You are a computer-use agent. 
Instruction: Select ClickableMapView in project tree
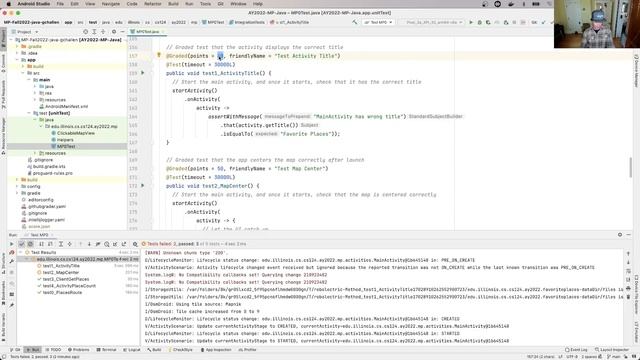pos(76,133)
